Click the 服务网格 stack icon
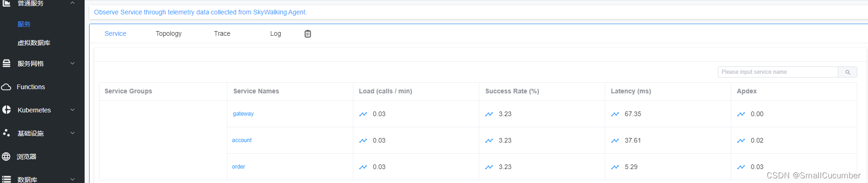 pos(7,63)
